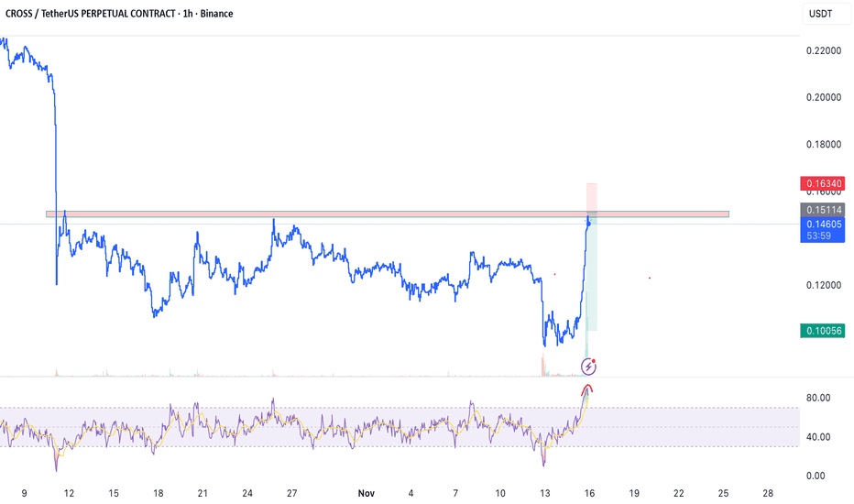Click the date 28 on time axis
The height and width of the screenshot is (504, 854).
click(x=768, y=493)
